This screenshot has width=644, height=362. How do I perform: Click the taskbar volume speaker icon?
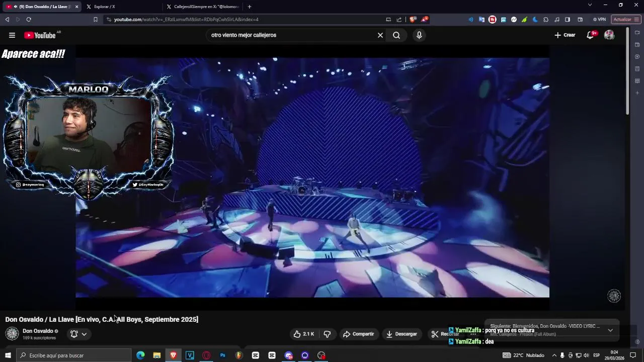click(x=587, y=355)
